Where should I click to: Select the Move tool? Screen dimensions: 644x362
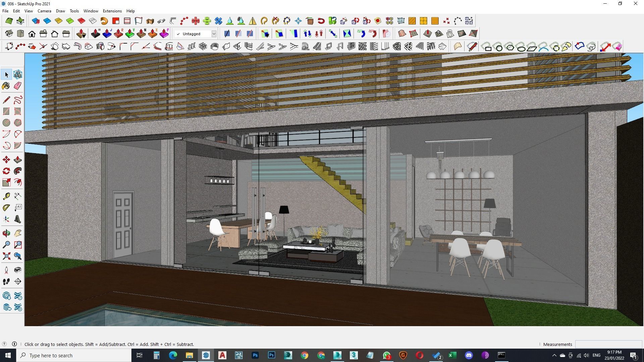pyautogui.click(x=6, y=160)
